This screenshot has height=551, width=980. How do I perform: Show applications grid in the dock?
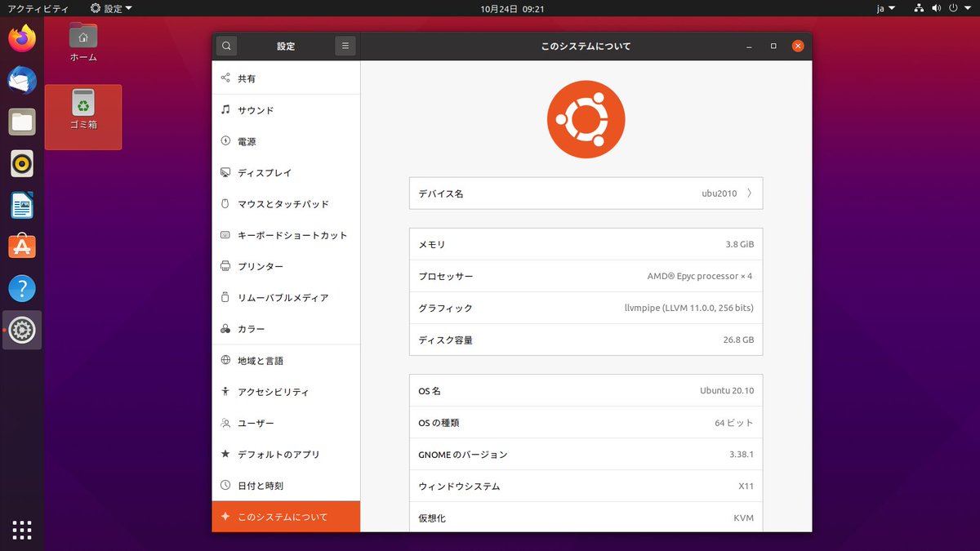[22, 530]
